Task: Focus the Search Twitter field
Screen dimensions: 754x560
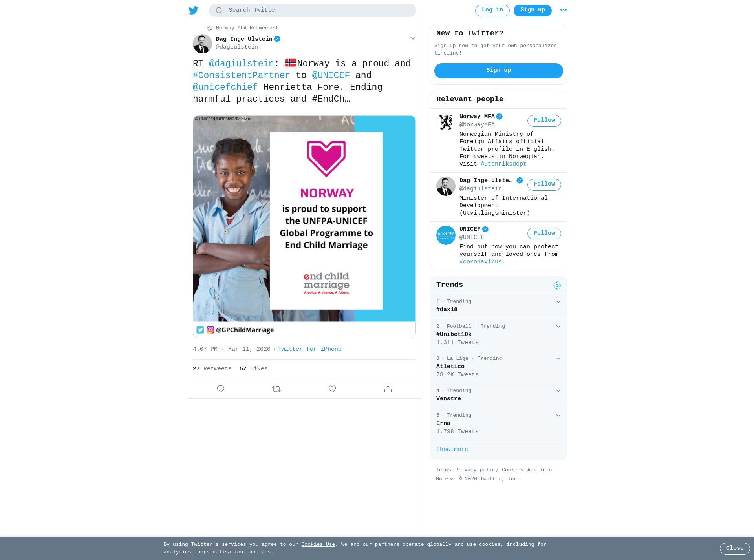Action: (x=313, y=11)
